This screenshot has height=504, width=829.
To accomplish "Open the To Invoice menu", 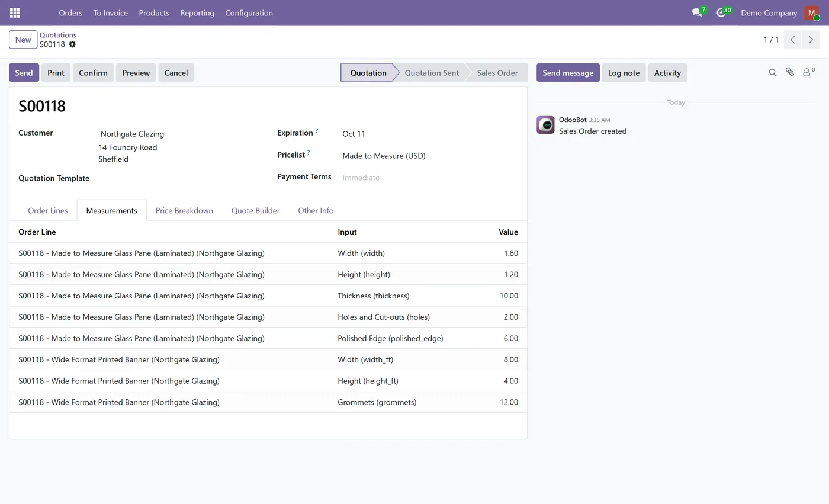I will point(110,12).
